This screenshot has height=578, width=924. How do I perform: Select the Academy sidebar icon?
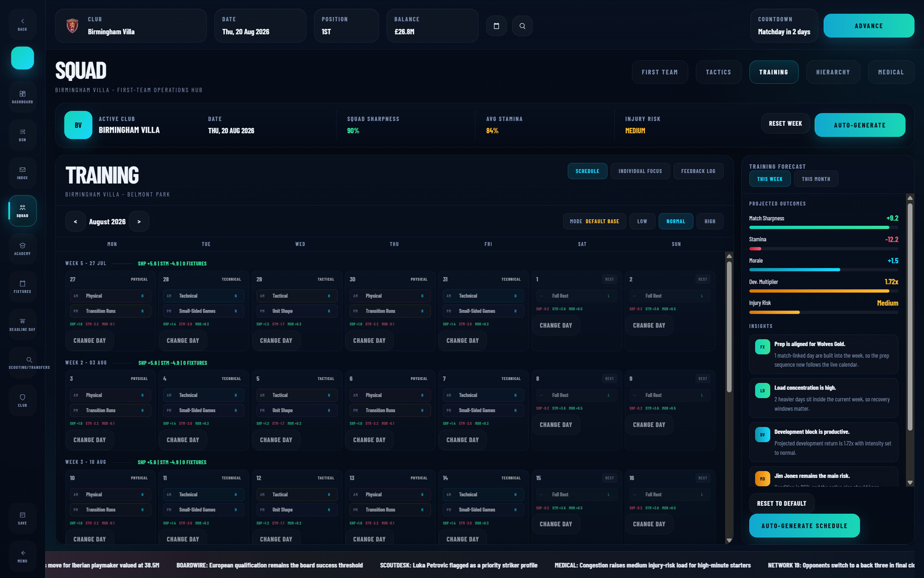[x=22, y=248]
